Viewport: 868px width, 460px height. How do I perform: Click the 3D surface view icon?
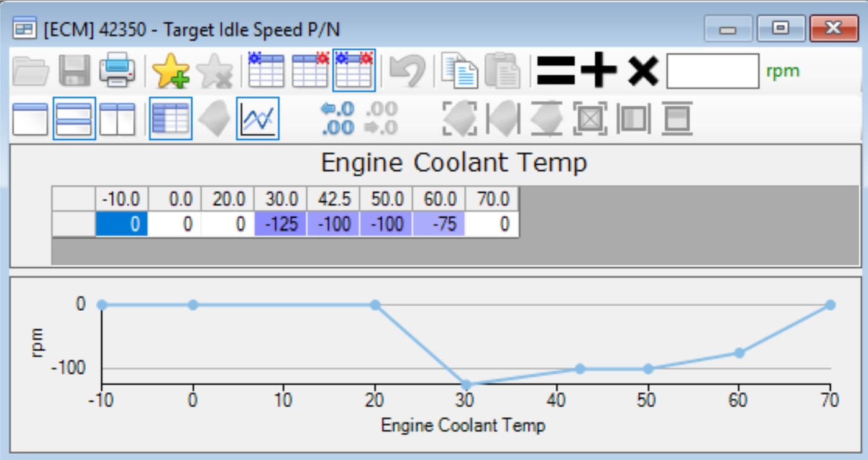214,119
